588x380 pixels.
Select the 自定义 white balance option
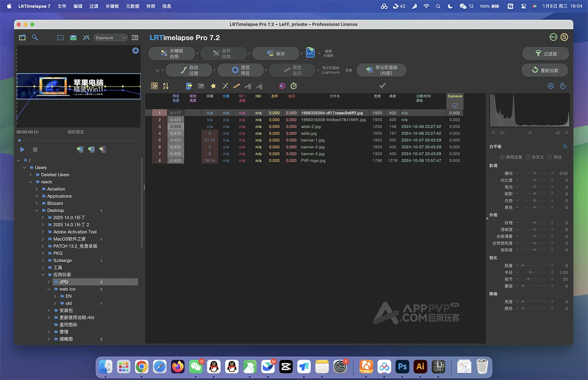(x=528, y=157)
